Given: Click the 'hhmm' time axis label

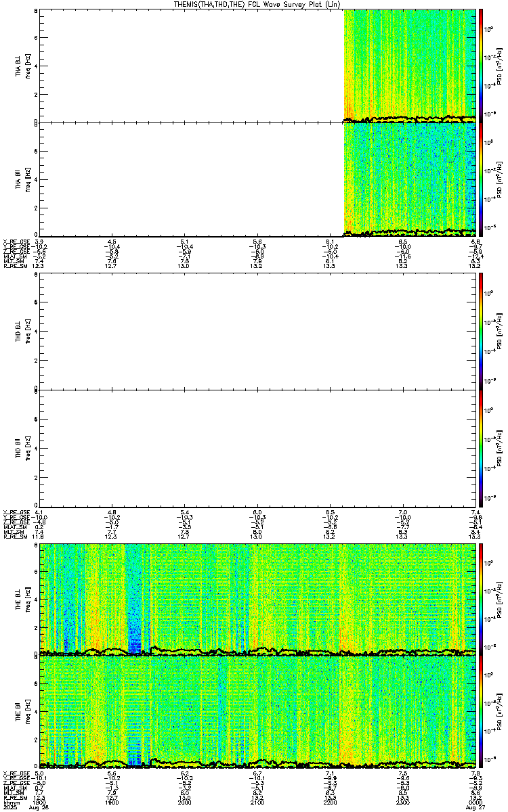Looking at the screenshot, I should [x=10, y=803].
